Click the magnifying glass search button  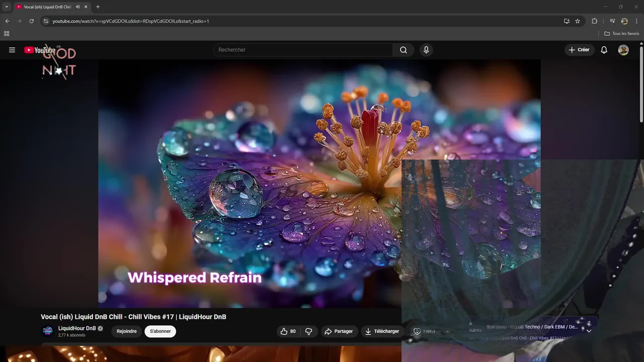coord(404,50)
